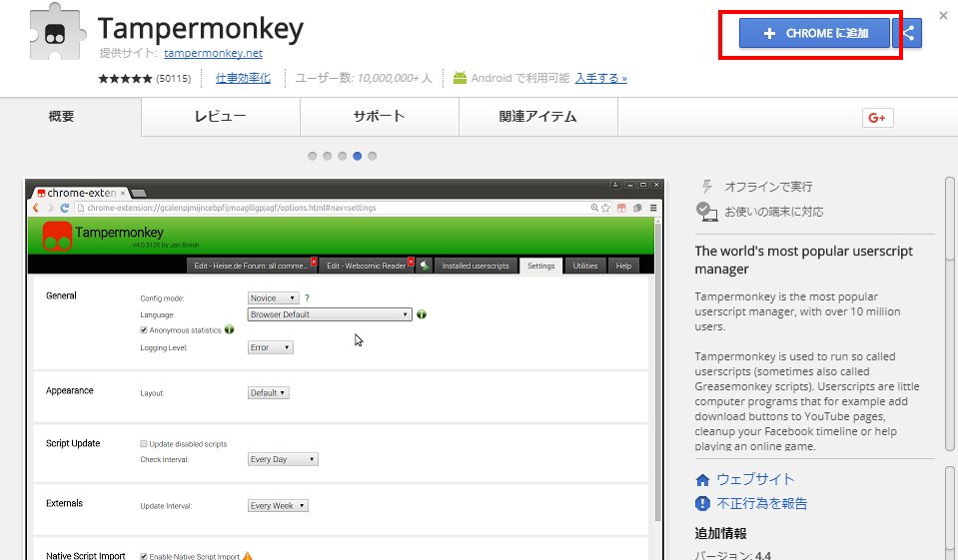
Task: Click the red Tampermonkey toolbar extension icon
Action: pyautogui.click(x=621, y=208)
